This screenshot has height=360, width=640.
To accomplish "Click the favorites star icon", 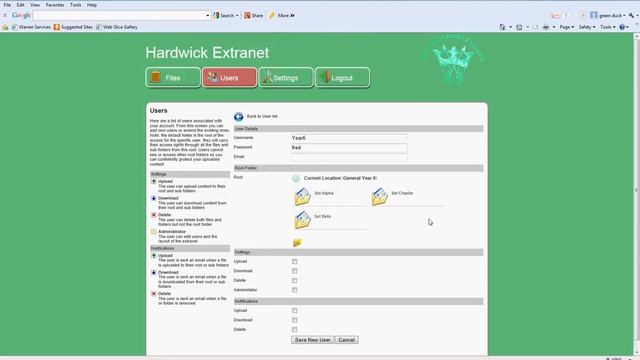I will click(5, 27).
